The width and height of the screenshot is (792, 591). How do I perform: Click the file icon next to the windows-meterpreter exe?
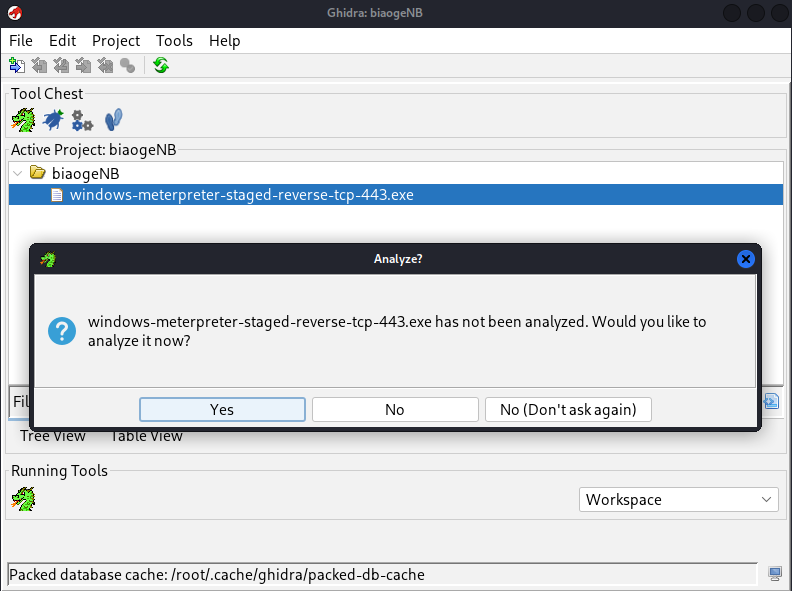pyautogui.click(x=57, y=195)
